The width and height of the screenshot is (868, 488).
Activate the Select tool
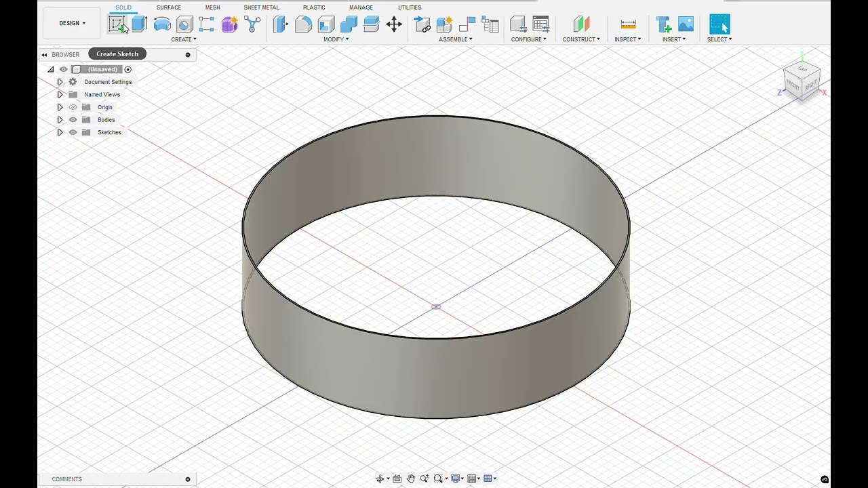click(x=719, y=24)
